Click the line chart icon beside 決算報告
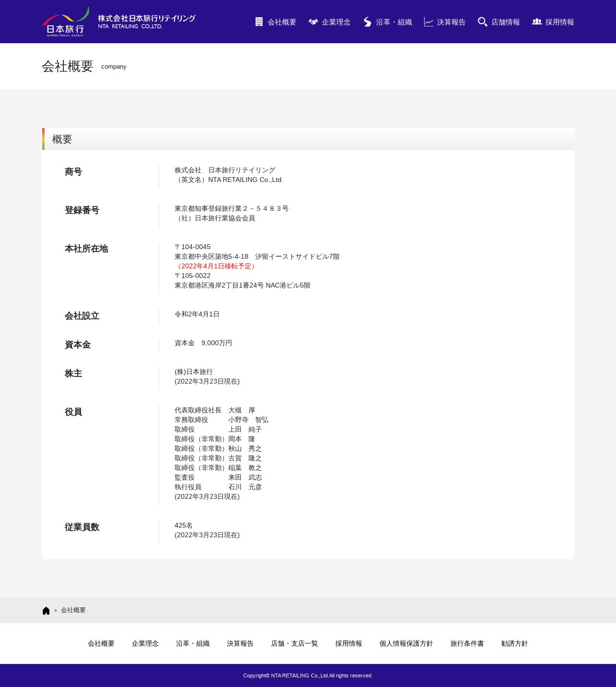Image resolution: width=616 pixels, height=687 pixels. click(429, 22)
